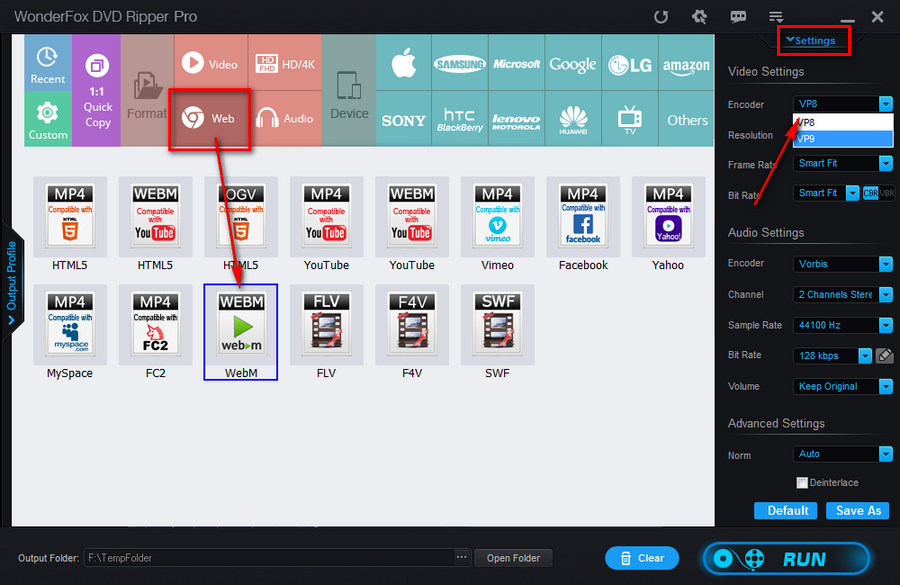Choose the Microsoft device brand
900x585 pixels.
point(516,63)
